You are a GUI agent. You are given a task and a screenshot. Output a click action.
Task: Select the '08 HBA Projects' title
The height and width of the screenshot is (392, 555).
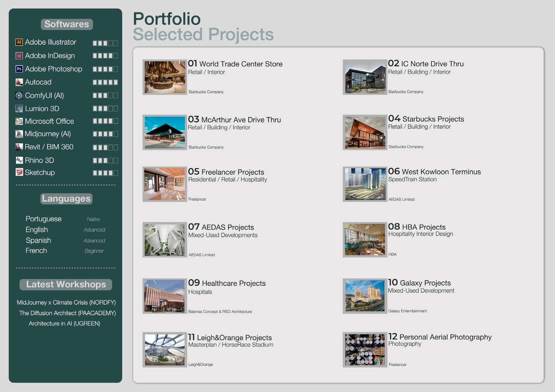(x=417, y=227)
